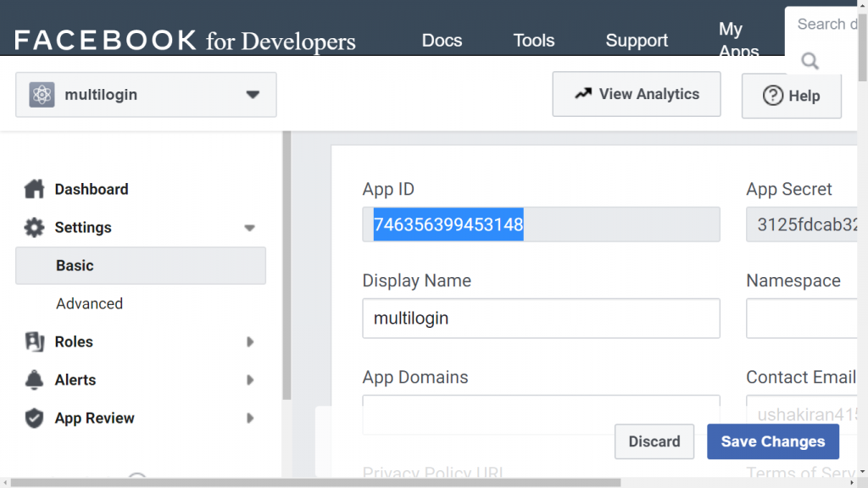
Task: Click the Help question mark icon
Action: [773, 96]
